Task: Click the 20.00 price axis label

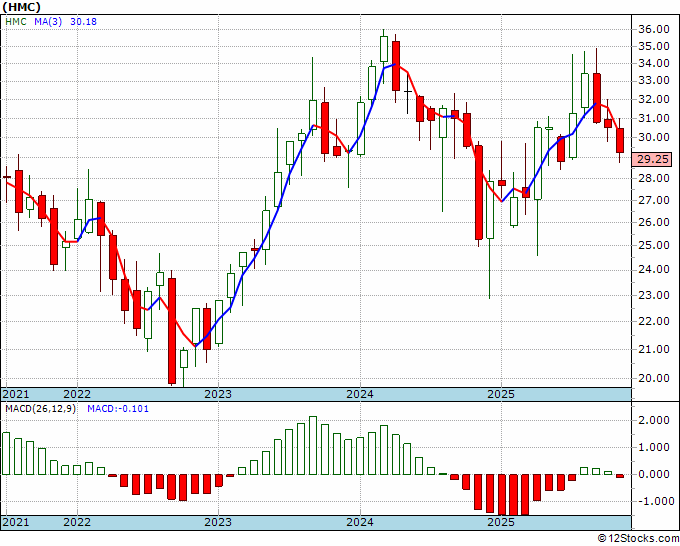Action: tap(654, 378)
